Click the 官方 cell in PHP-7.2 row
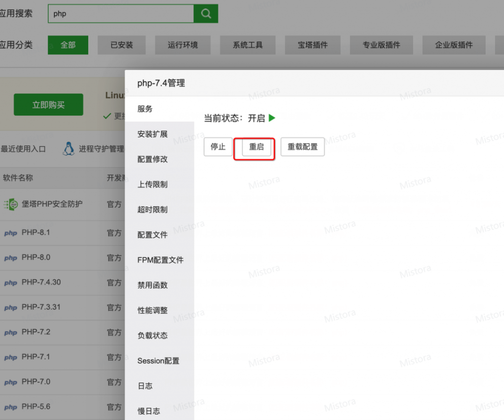Image resolution: width=504 pixels, height=420 pixels. tap(114, 332)
